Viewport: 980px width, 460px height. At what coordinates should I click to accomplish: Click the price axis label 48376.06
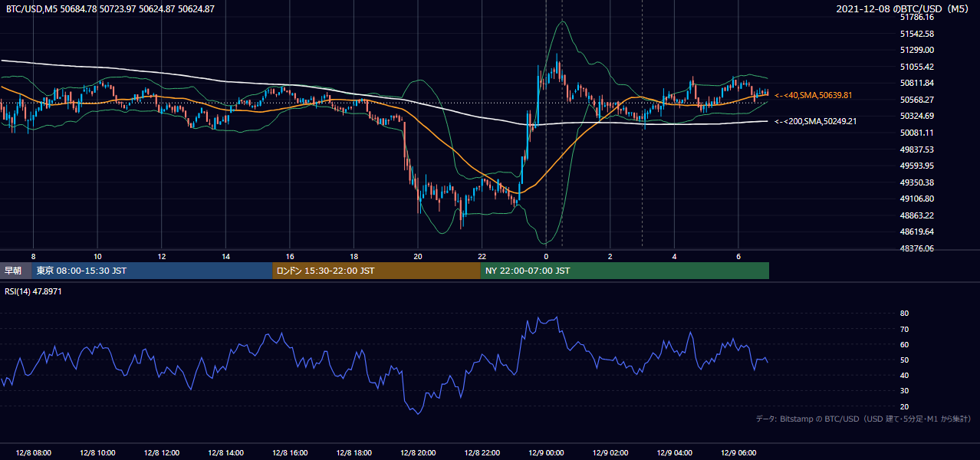pyautogui.click(x=916, y=248)
